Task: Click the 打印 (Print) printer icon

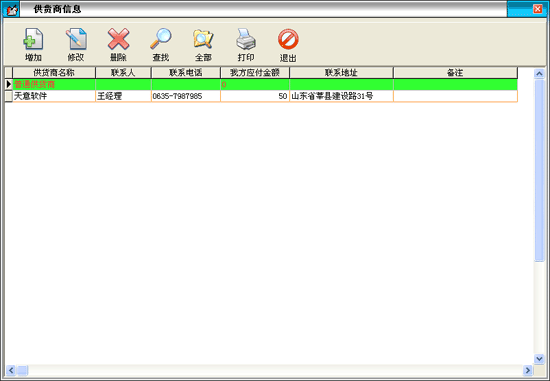Action: click(x=246, y=39)
